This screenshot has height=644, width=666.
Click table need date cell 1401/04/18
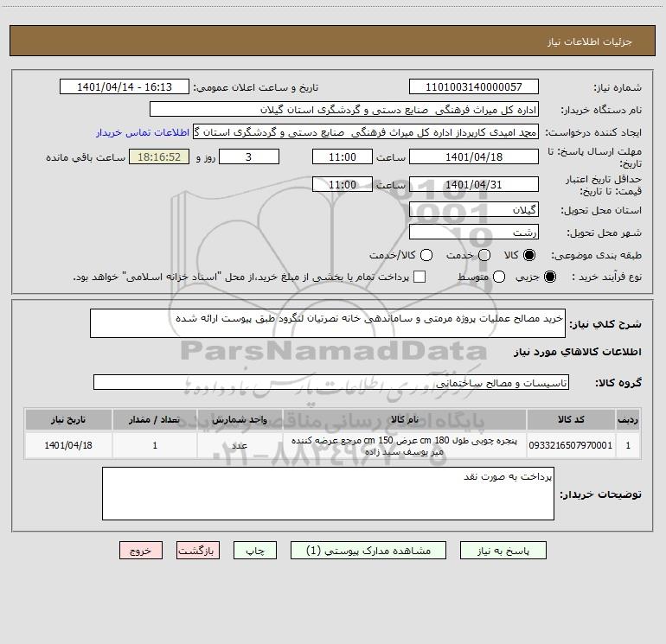(x=68, y=445)
